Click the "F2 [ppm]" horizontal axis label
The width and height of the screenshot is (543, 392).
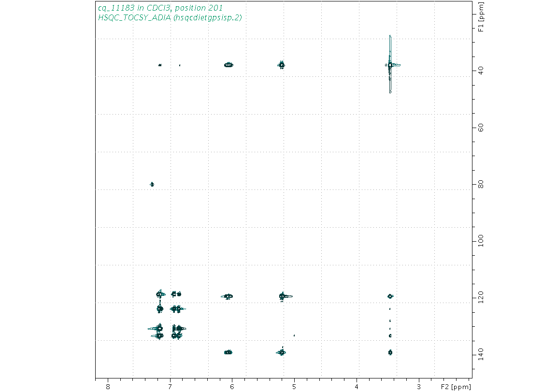point(456,387)
